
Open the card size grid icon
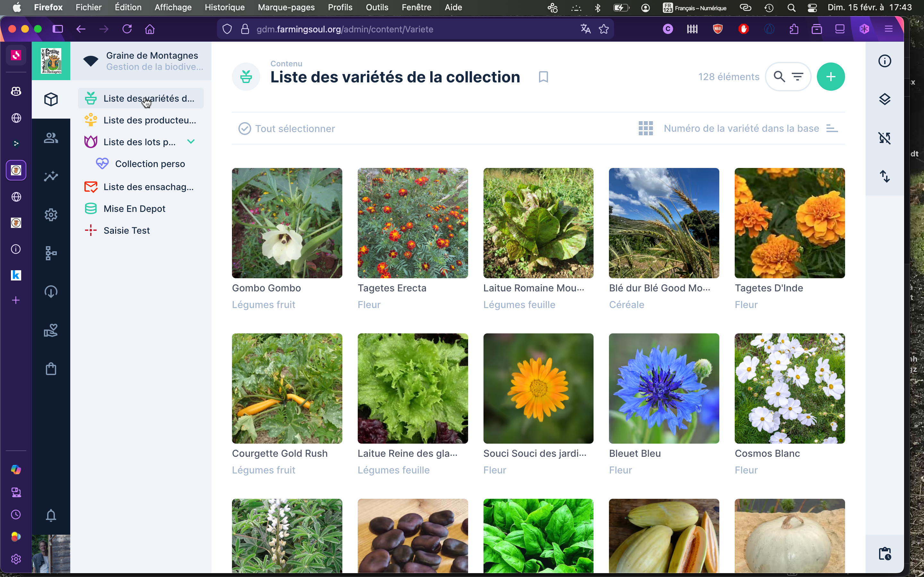coord(646,129)
